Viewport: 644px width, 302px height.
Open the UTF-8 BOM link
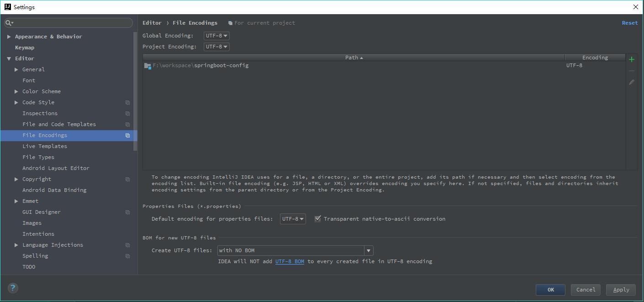290,261
